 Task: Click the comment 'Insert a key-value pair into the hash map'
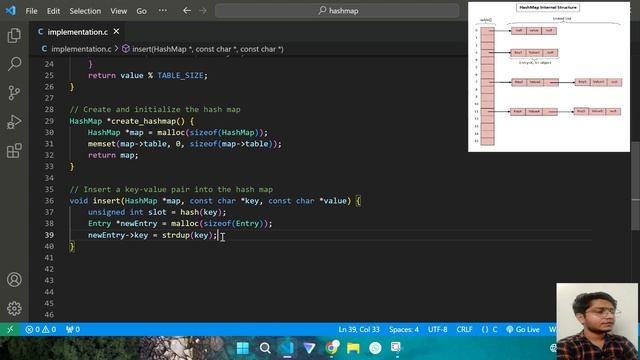click(x=171, y=189)
